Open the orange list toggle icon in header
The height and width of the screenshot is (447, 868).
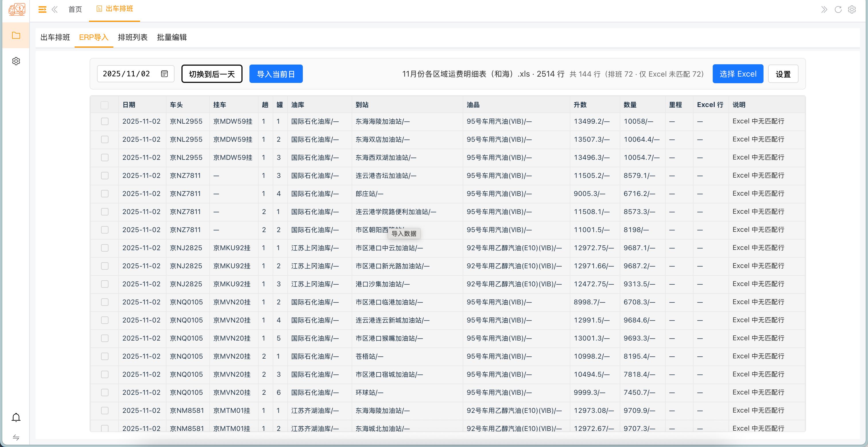point(42,9)
